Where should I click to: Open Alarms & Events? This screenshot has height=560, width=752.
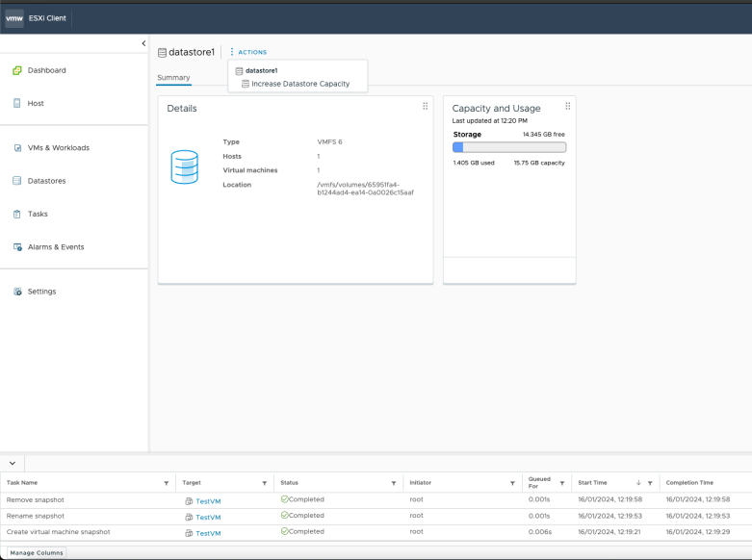(x=56, y=247)
